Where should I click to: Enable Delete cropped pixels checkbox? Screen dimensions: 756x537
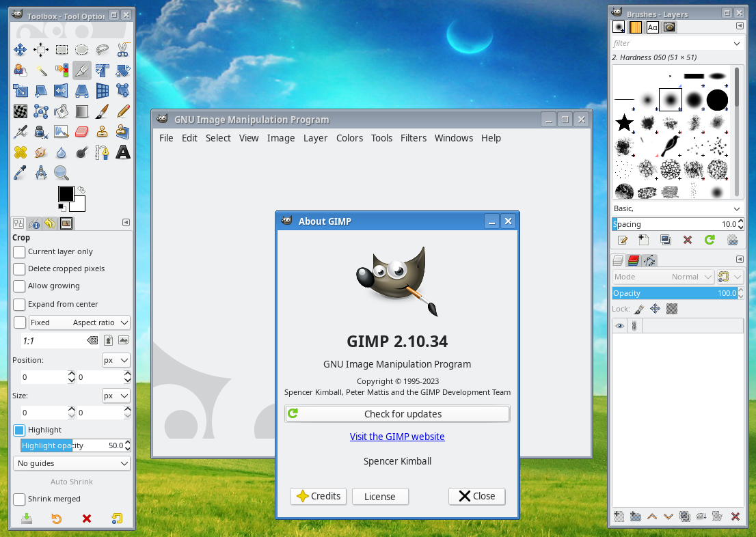[x=19, y=268]
